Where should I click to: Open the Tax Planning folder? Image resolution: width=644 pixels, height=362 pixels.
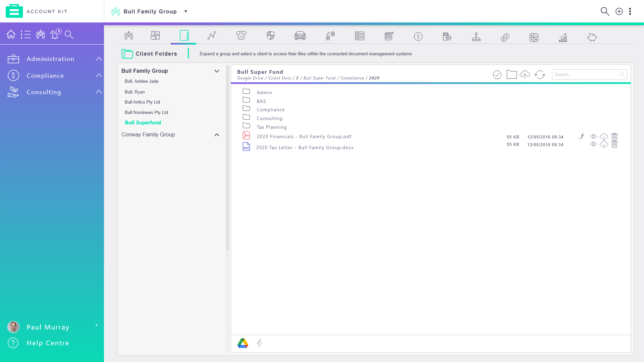pyautogui.click(x=271, y=127)
